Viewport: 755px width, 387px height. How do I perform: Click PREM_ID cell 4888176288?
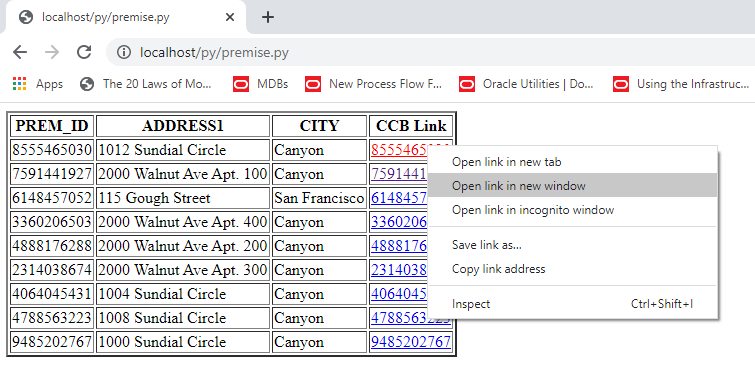[x=52, y=246]
